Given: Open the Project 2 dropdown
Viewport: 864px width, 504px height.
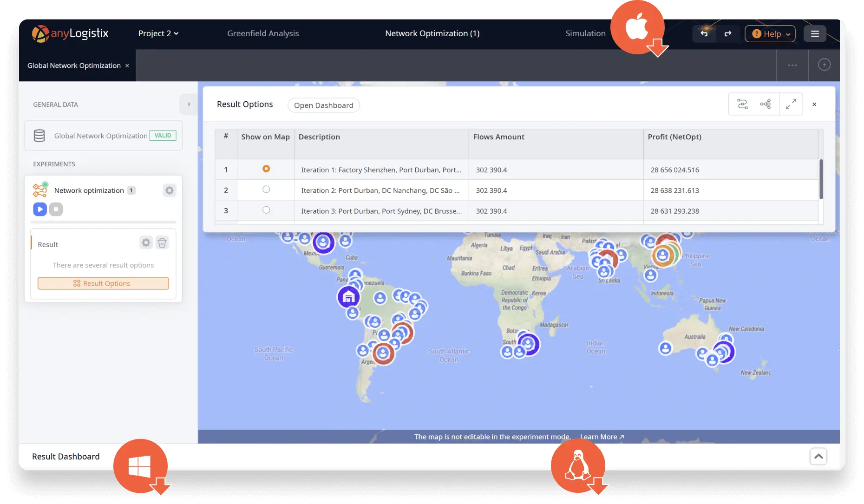Looking at the screenshot, I should (158, 33).
